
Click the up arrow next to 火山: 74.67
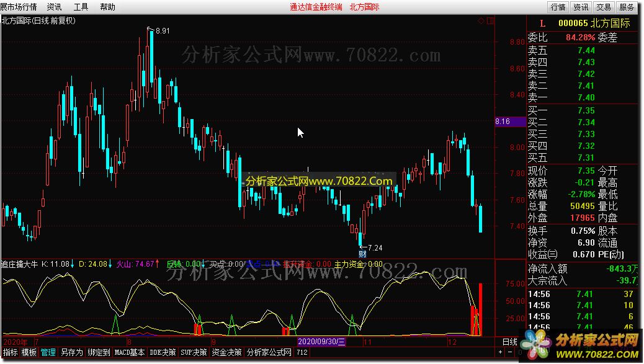pos(158,264)
